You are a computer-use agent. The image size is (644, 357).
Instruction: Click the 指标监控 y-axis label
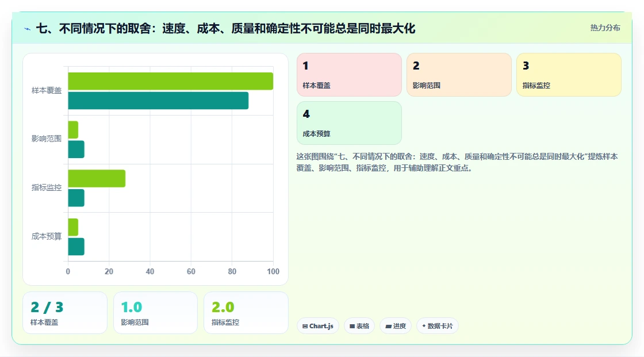(47, 188)
